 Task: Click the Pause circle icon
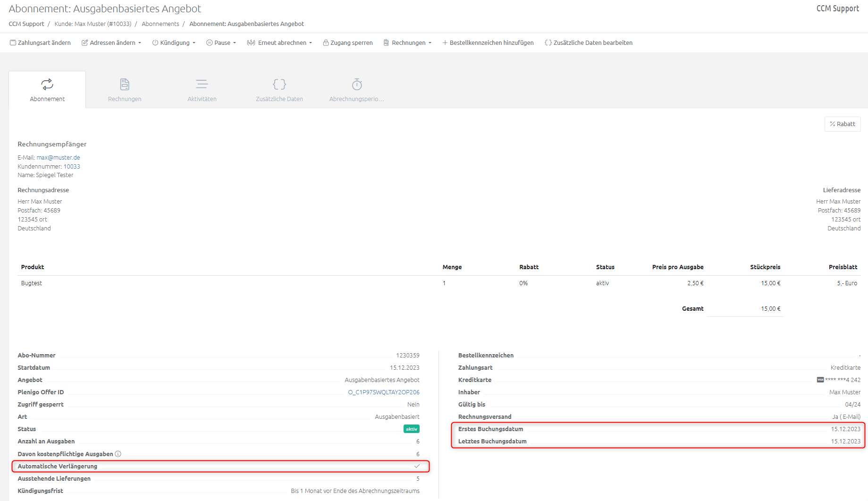tap(210, 42)
